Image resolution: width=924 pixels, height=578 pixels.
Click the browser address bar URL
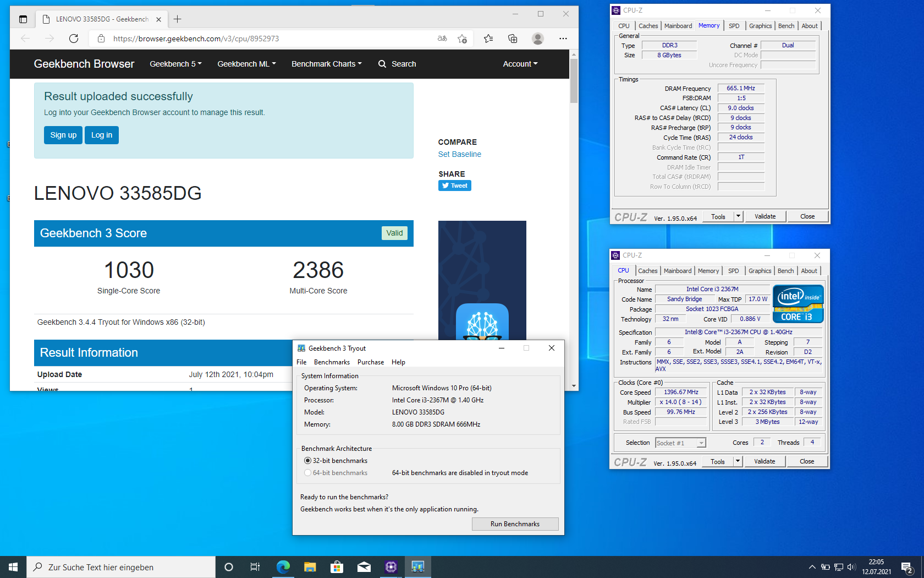[x=196, y=39]
